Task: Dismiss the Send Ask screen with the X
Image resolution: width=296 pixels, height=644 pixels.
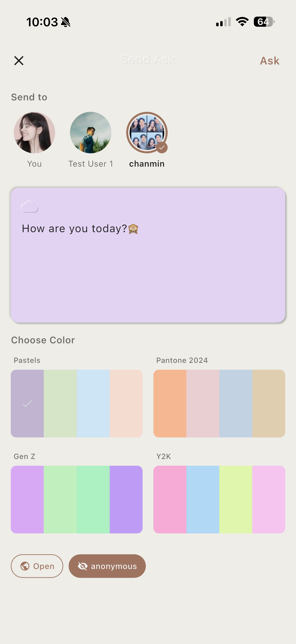Action: tap(19, 60)
